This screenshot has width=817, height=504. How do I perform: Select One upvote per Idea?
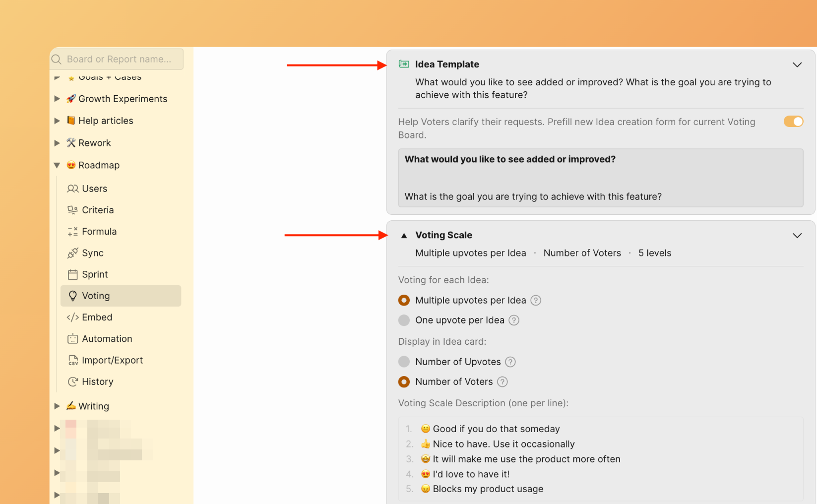(x=404, y=320)
